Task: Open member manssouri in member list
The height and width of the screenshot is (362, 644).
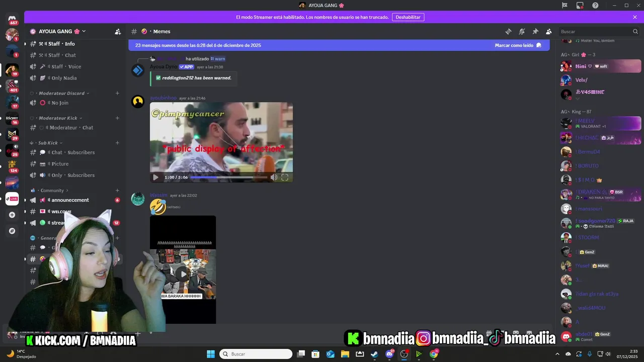Action: click(601, 209)
